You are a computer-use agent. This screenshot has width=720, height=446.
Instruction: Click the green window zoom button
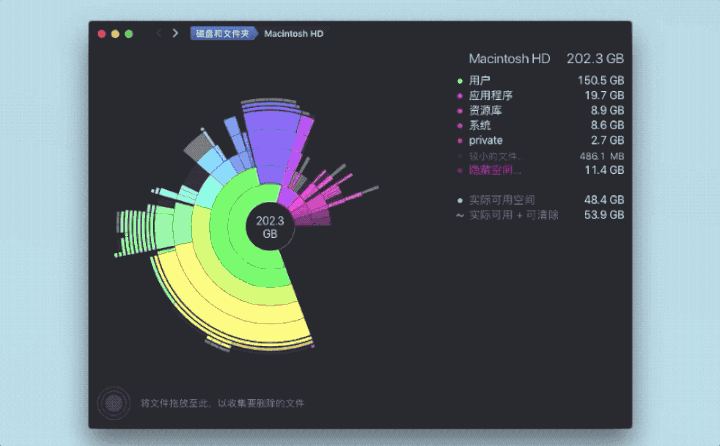(x=130, y=33)
